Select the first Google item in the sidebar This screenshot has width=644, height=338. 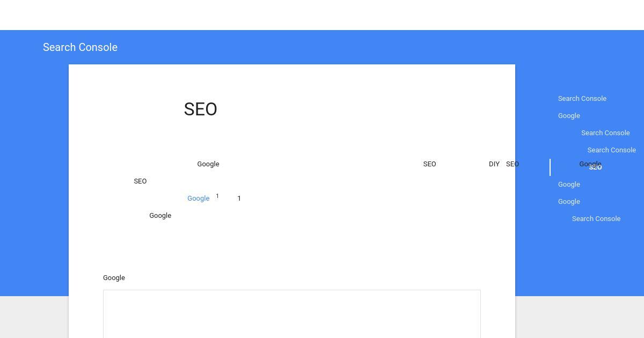pos(569,116)
